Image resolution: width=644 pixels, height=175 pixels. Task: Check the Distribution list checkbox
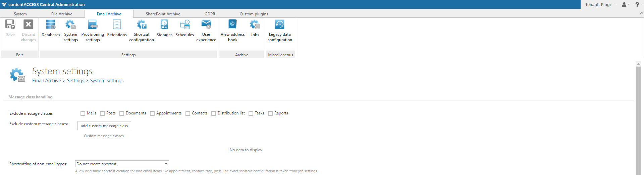point(214,113)
